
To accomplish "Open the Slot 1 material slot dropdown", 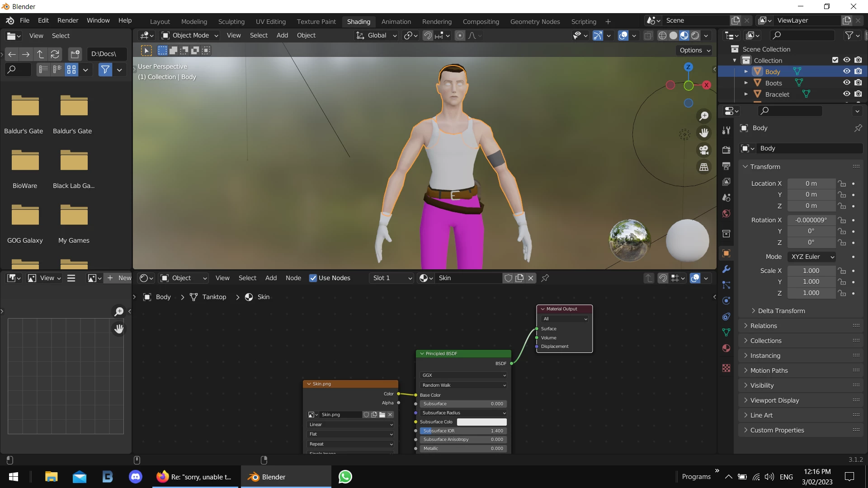I will (392, 278).
